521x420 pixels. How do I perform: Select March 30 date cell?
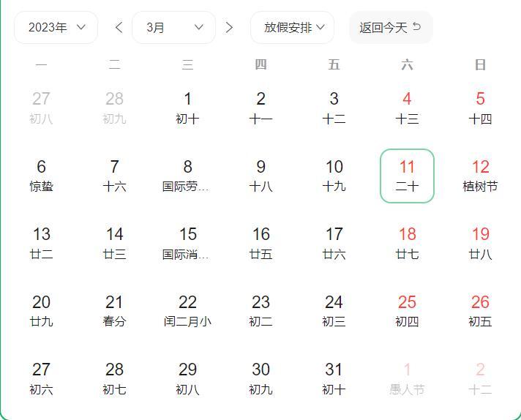pos(260,379)
